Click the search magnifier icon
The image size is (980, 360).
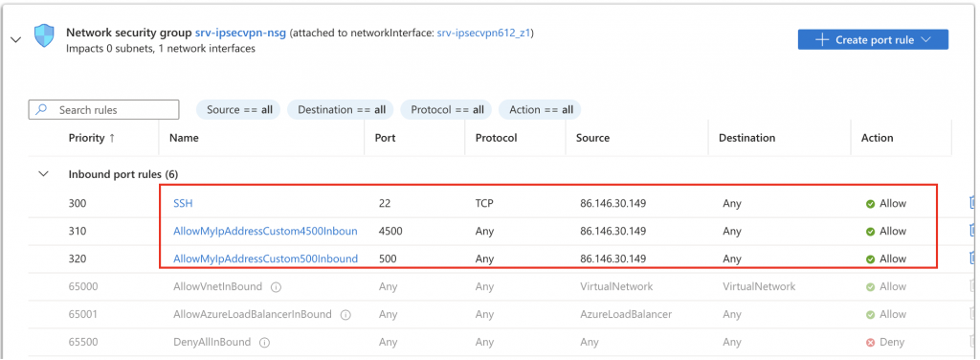point(42,109)
